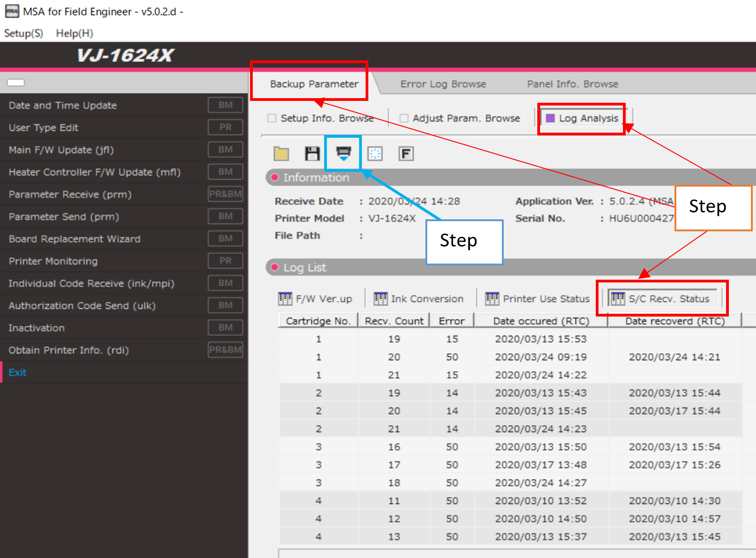Check the Adjust Param. Browse option
Viewport: 756px width, 558px height.
404,118
